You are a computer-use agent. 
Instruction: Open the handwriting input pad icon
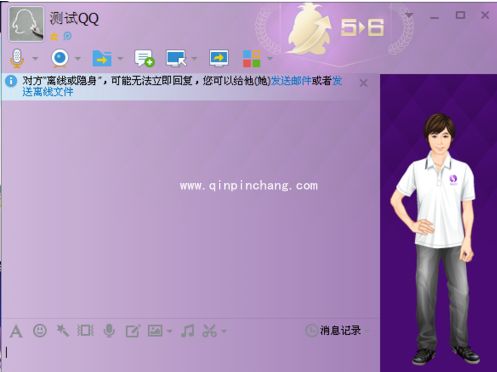(x=132, y=331)
